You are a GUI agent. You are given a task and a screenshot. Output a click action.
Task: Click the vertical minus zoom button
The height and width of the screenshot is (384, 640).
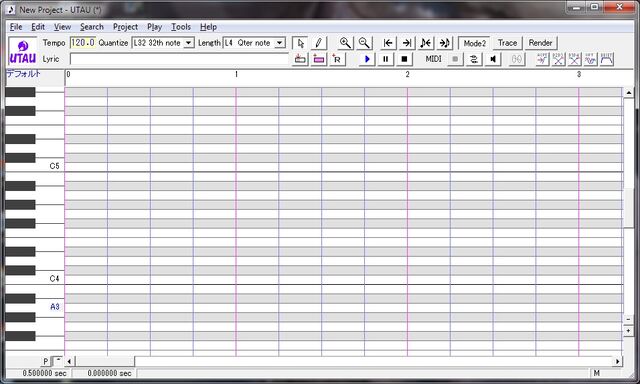(x=629, y=320)
